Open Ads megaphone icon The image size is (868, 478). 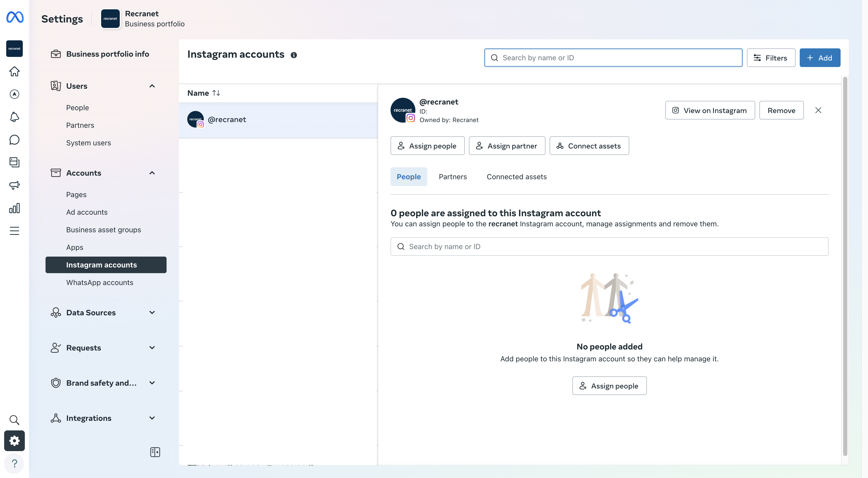pyautogui.click(x=14, y=185)
